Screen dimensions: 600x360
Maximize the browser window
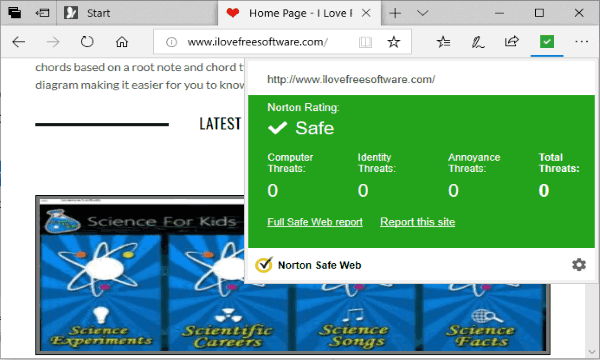pos(539,13)
